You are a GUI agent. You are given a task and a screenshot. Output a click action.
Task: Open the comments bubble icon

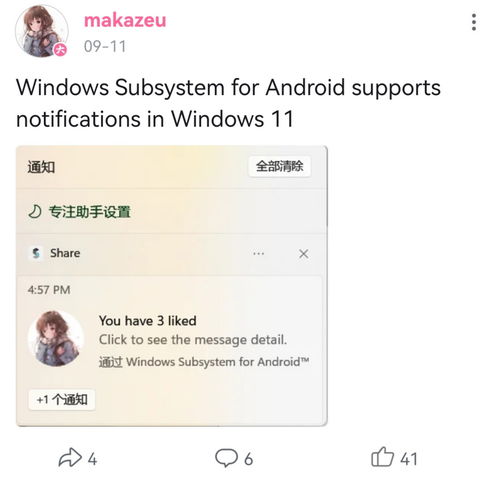pos(226,457)
